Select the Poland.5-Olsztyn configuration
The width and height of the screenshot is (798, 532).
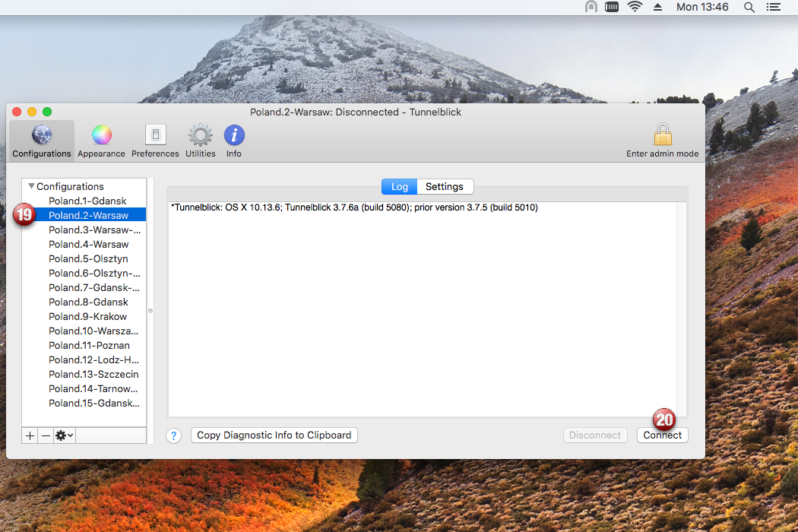[x=84, y=258]
